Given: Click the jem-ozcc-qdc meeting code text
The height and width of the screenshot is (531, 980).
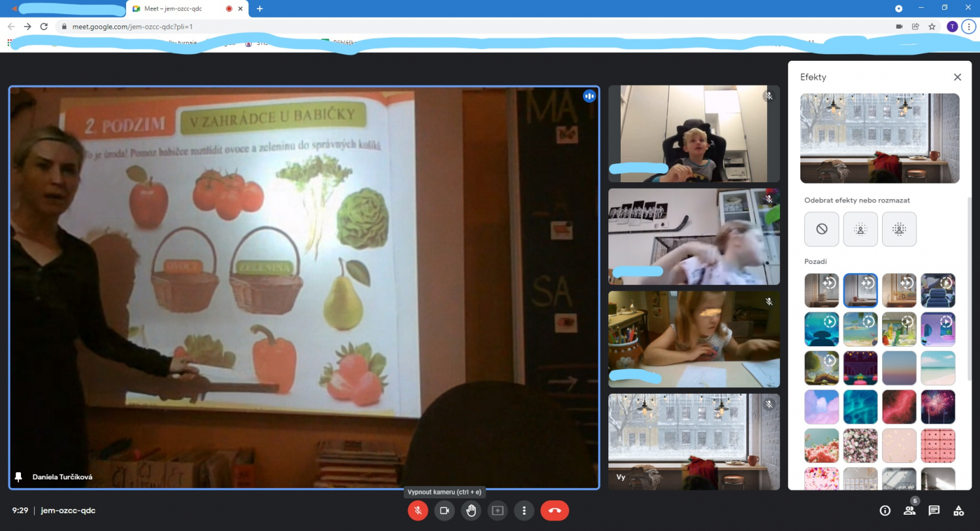Looking at the screenshot, I should 68,511.
